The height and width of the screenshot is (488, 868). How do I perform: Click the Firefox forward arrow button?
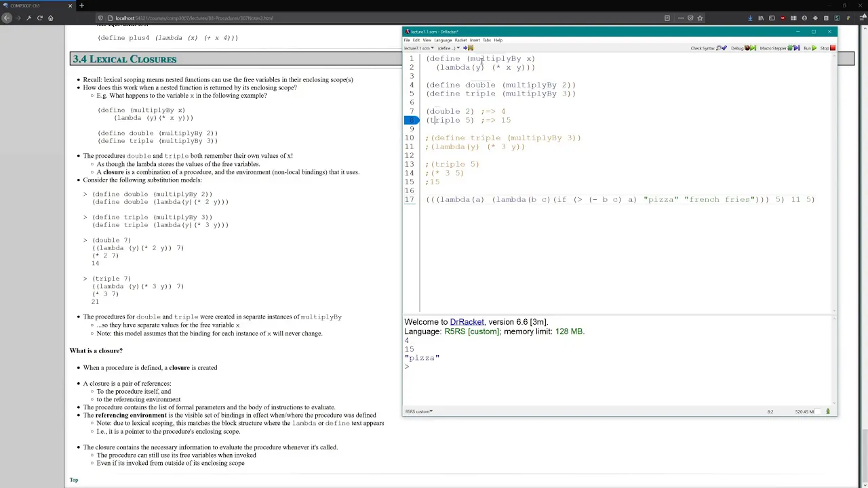(x=18, y=18)
